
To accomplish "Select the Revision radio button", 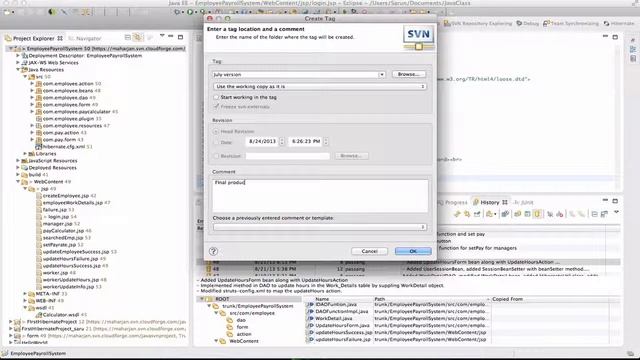I will click(x=216, y=156).
